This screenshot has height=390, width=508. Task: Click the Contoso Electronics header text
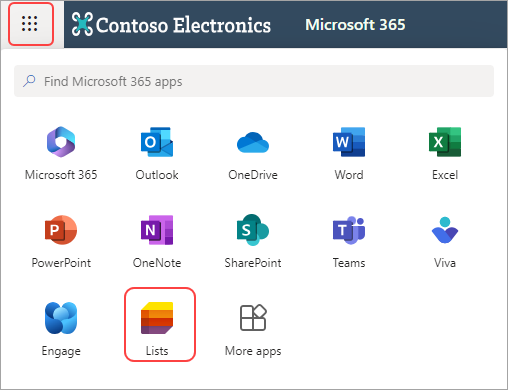click(183, 25)
